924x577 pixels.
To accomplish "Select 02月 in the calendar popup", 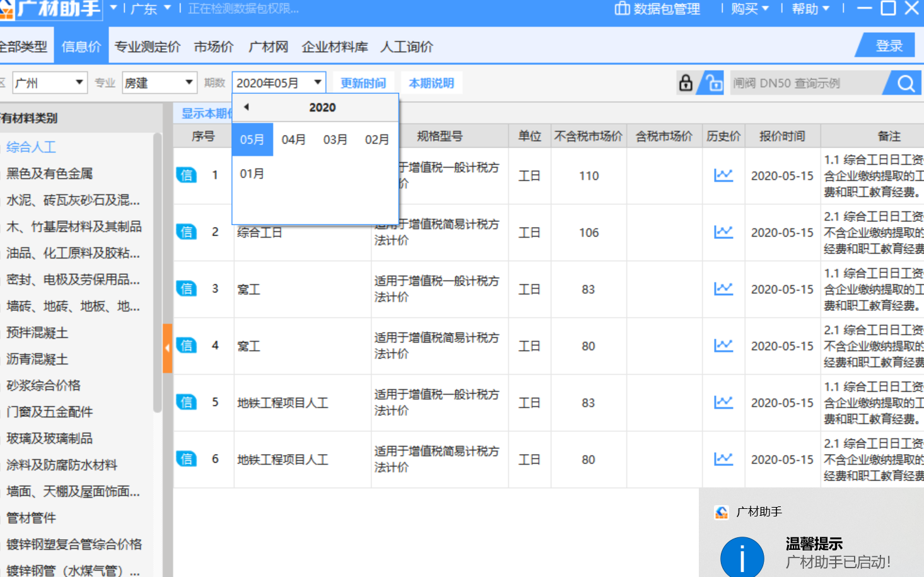I will 377,139.
